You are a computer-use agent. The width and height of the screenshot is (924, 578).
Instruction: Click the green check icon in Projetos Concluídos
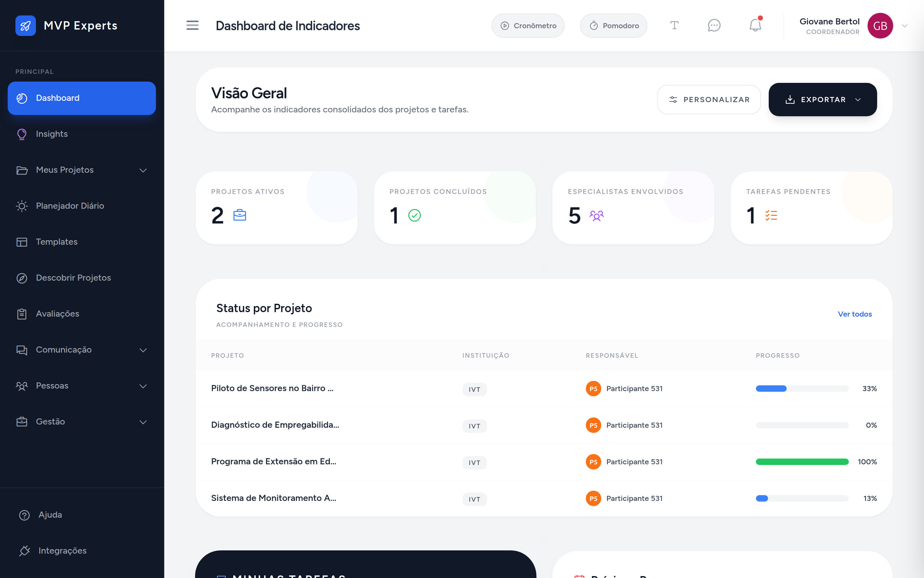(x=415, y=215)
